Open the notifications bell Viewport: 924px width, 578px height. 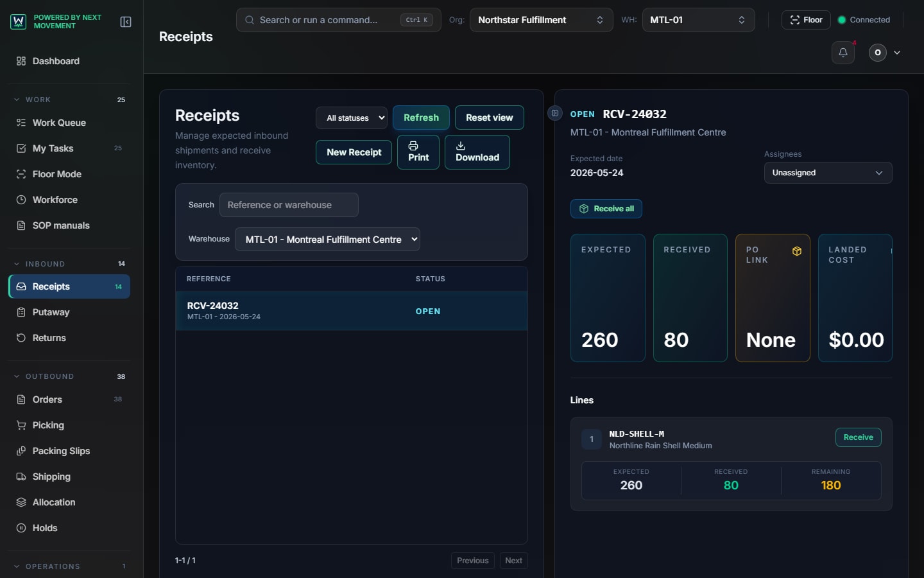(x=843, y=53)
